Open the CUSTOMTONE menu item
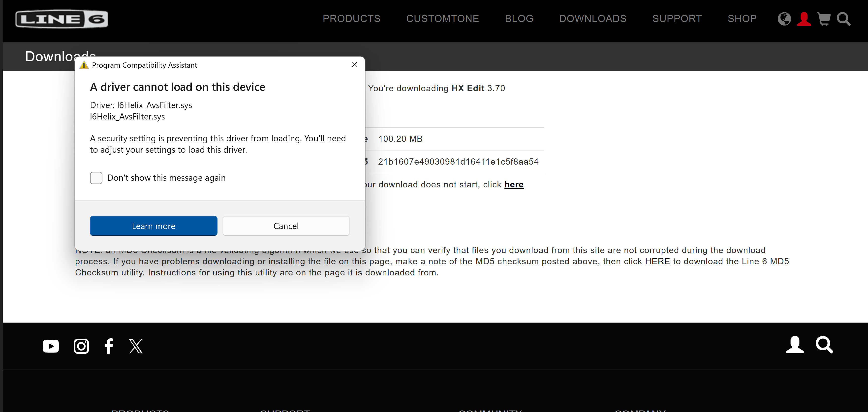Viewport: 868px width, 412px height. coord(442,19)
